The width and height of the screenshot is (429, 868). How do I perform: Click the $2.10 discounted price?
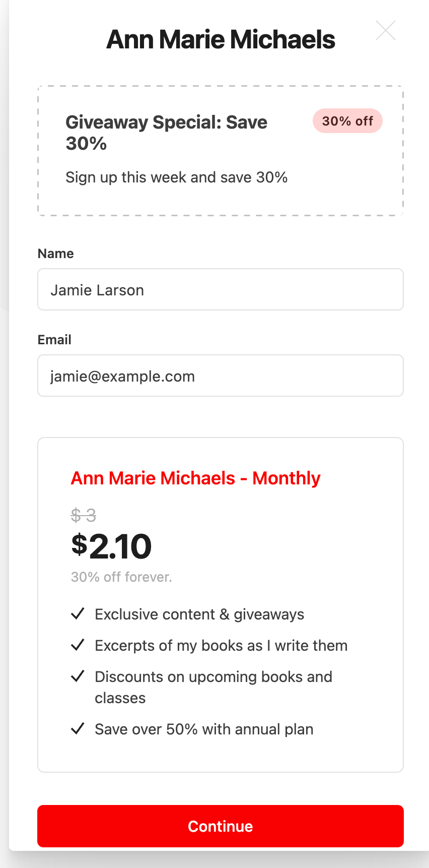[111, 546]
